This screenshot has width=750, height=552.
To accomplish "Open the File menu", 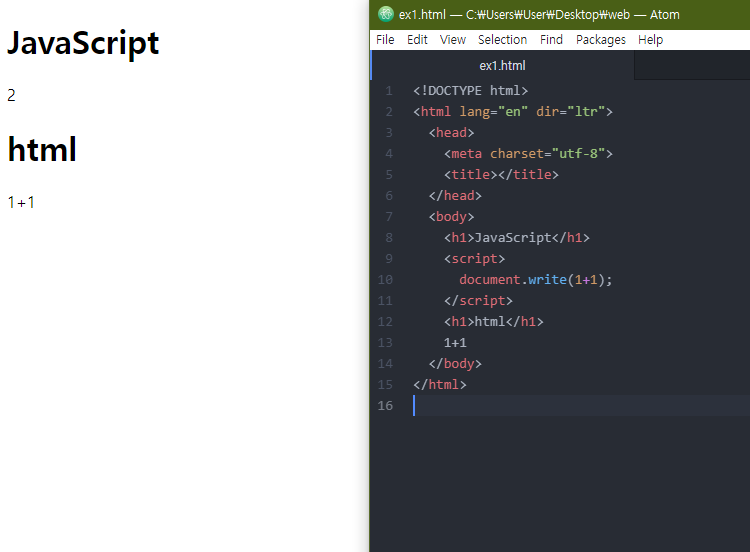I will 385,40.
